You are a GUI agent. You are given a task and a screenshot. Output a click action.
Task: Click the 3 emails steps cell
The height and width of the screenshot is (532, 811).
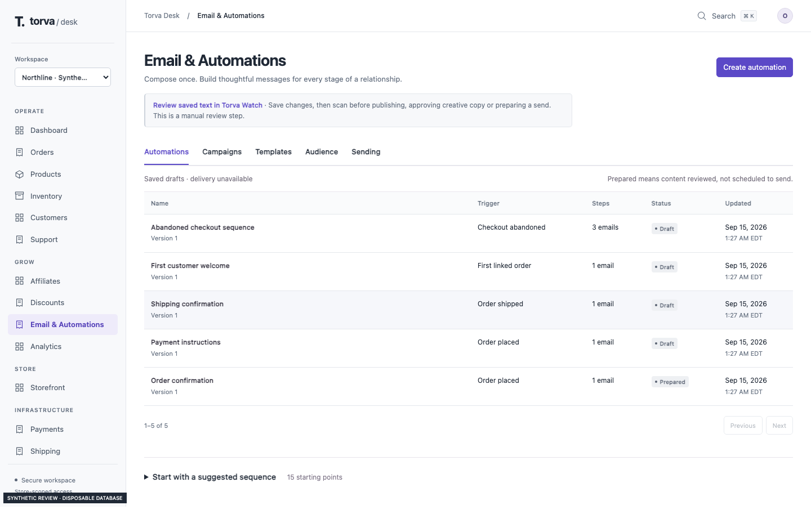(x=605, y=227)
